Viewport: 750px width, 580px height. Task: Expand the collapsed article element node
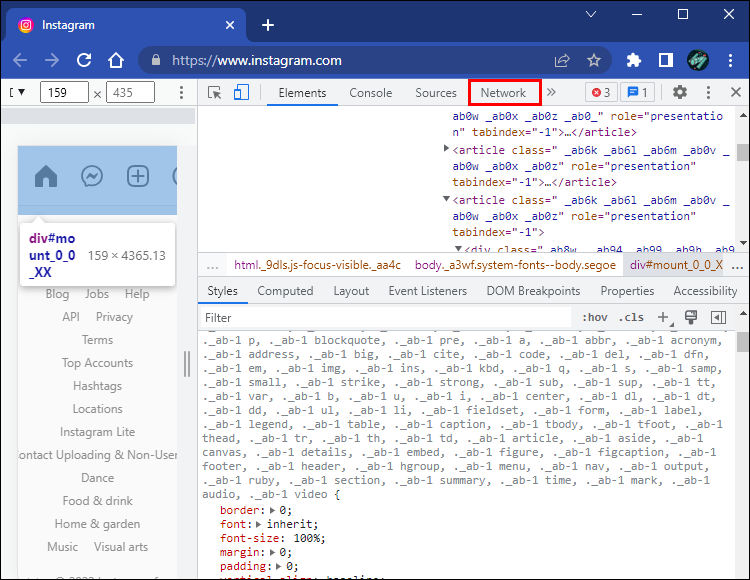(x=447, y=149)
